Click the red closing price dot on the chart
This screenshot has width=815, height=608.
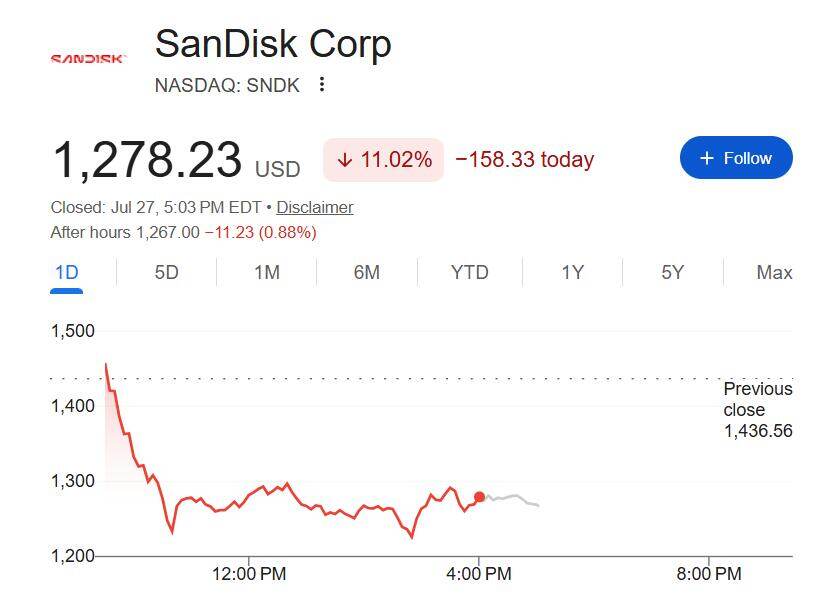coord(479,497)
